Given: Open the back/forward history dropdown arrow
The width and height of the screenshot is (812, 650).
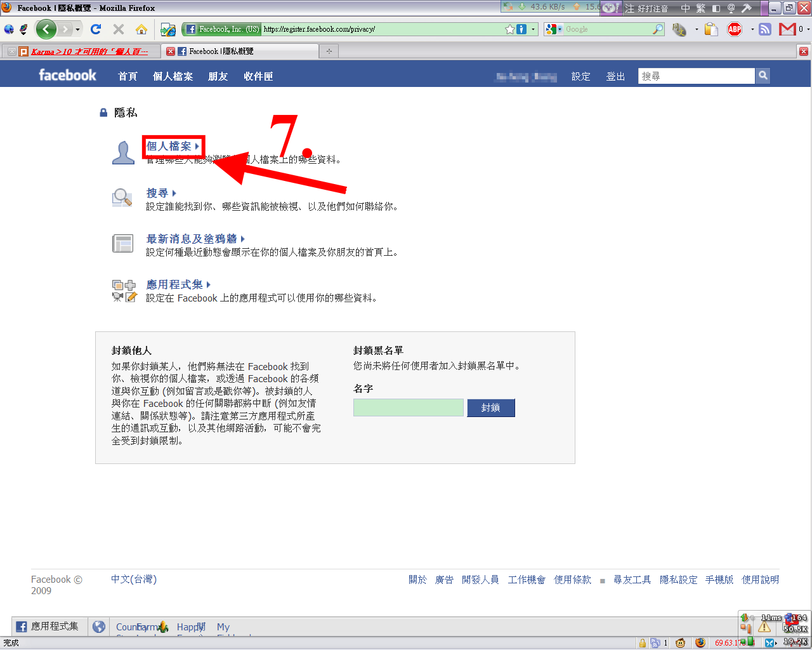Looking at the screenshot, I should [78, 29].
